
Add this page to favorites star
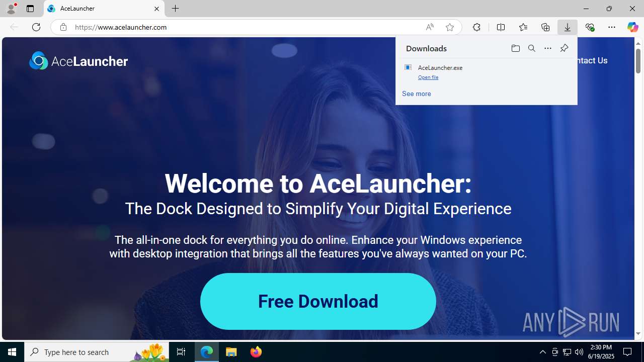click(450, 27)
